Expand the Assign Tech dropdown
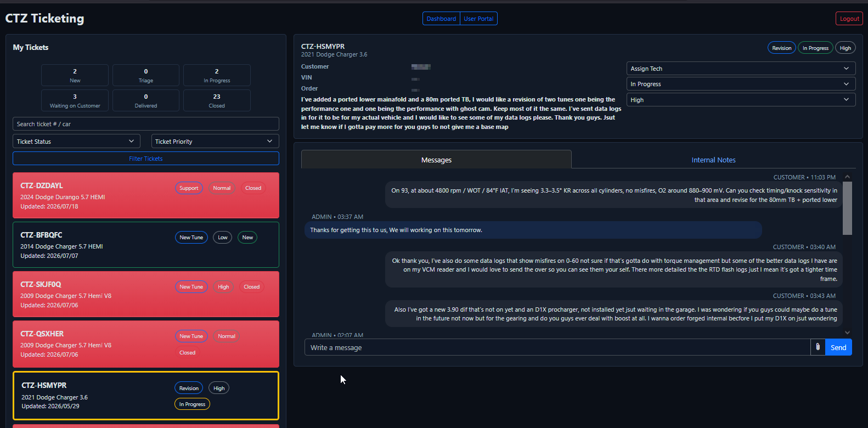The height and width of the screenshot is (428, 868). click(741, 69)
